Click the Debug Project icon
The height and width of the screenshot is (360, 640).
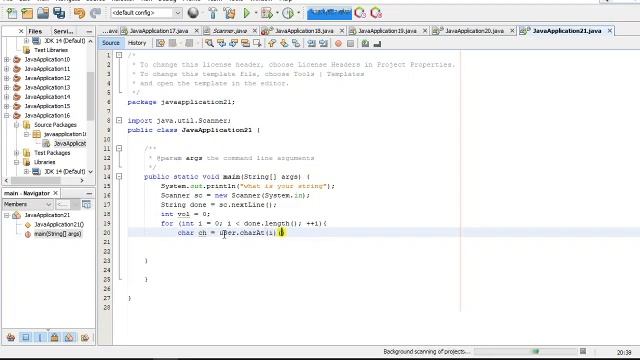(x=267, y=13)
